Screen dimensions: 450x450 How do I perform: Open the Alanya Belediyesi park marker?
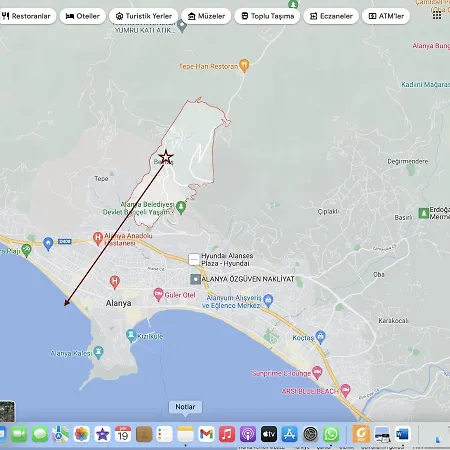pyautogui.click(x=181, y=207)
